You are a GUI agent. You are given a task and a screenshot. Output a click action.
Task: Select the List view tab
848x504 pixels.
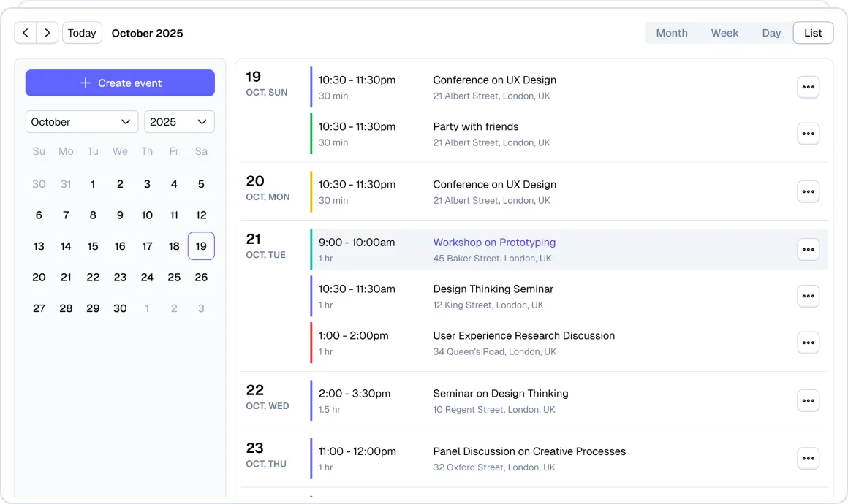(813, 33)
